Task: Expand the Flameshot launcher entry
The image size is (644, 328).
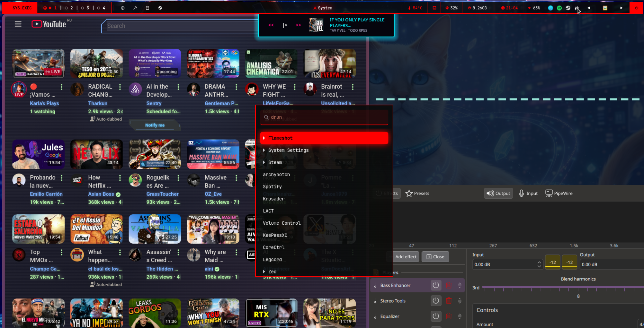Action: [264, 138]
